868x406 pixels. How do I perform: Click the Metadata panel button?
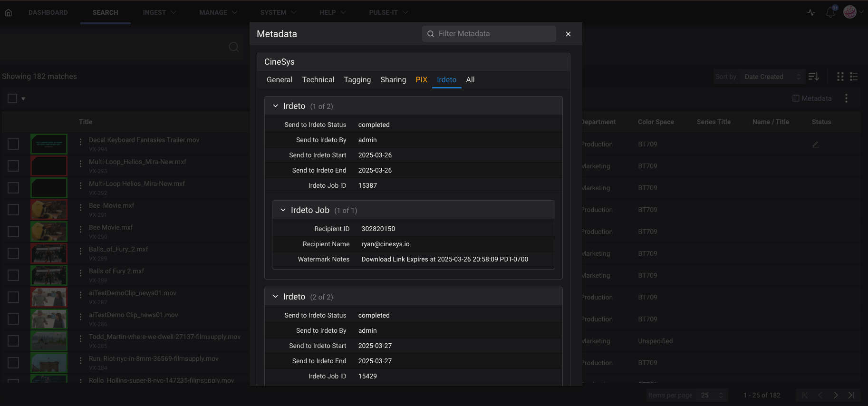(x=812, y=98)
